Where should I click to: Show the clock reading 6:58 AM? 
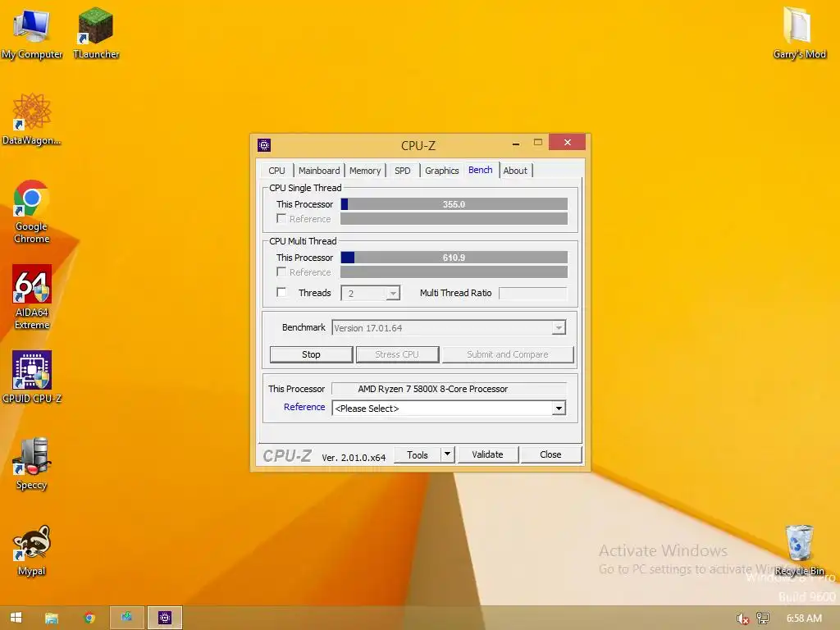804,619
